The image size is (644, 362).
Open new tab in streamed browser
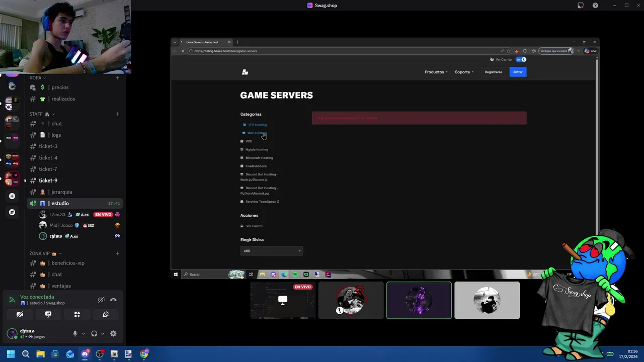point(237,42)
